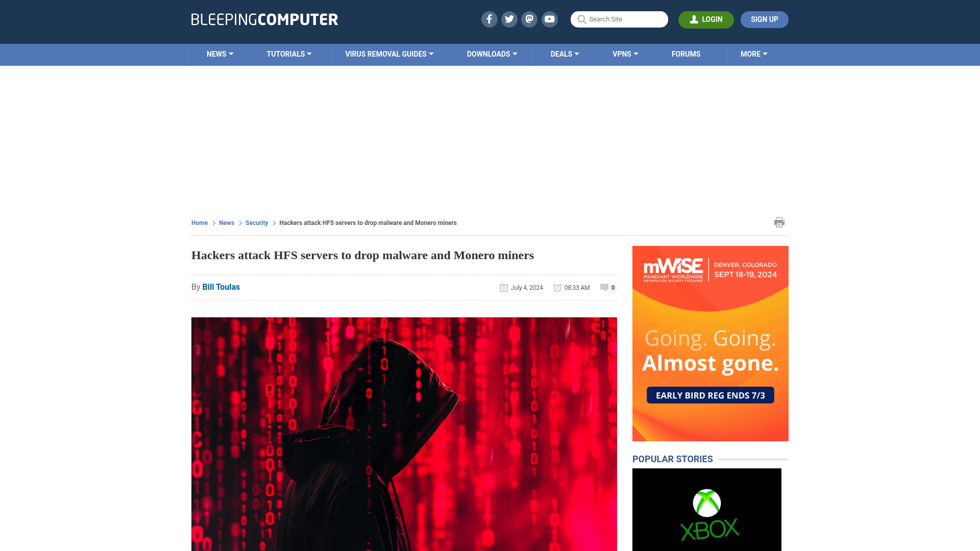Open the YouTube social icon link
Image resolution: width=980 pixels, height=551 pixels.
[549, 19]
